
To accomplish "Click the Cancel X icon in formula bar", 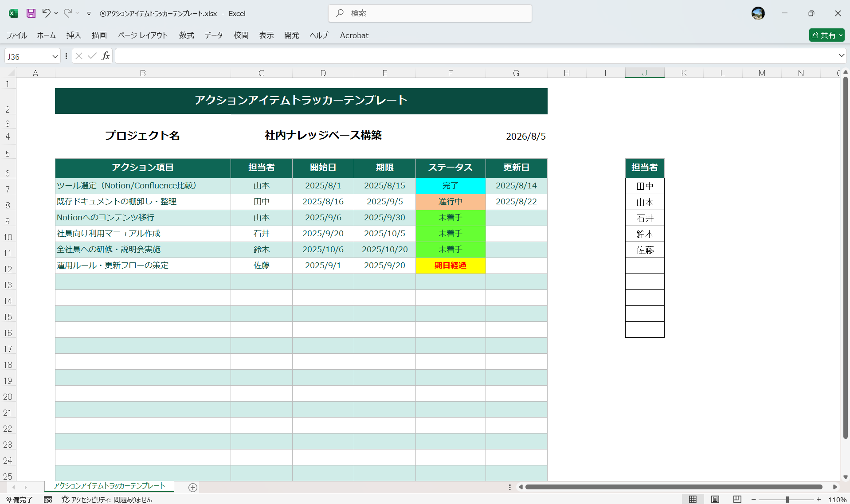I will point(79,56).
